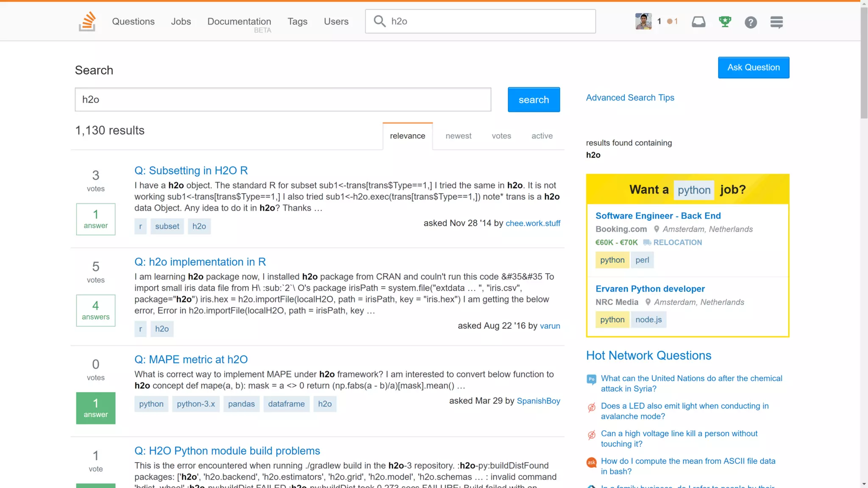Open the inbox icon in header

pyautogui.click(x=698, y=22)
